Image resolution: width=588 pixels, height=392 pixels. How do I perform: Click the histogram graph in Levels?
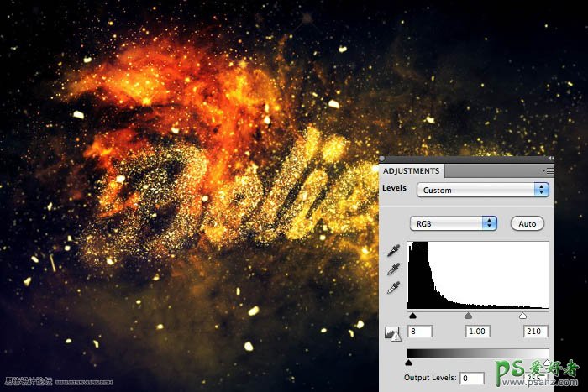point(477,275)
